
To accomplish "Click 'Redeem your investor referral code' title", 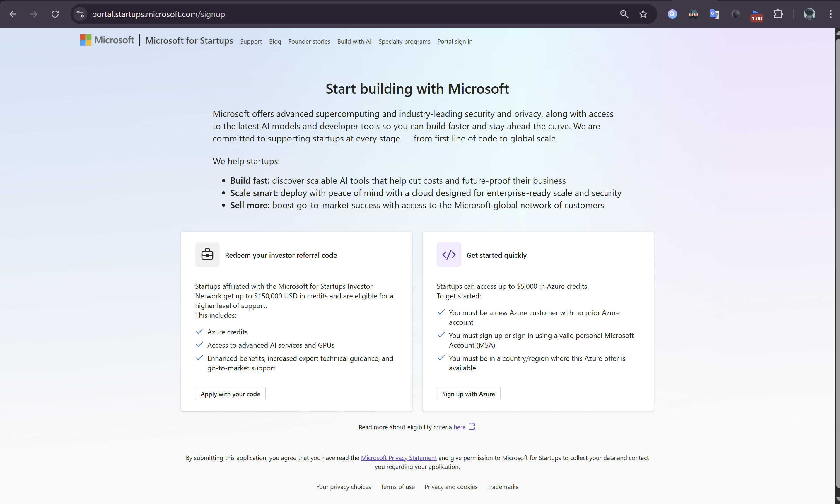I will tap(281, 255).
